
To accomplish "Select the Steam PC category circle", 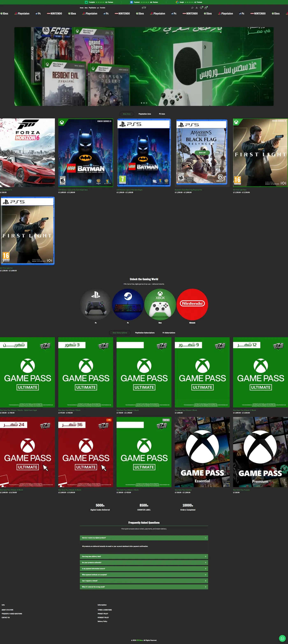I will tap(128, 304).
